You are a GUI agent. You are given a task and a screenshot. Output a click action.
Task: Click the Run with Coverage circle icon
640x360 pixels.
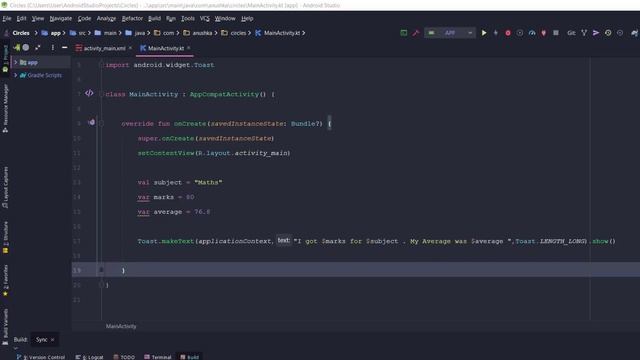[x=520, y=33]
